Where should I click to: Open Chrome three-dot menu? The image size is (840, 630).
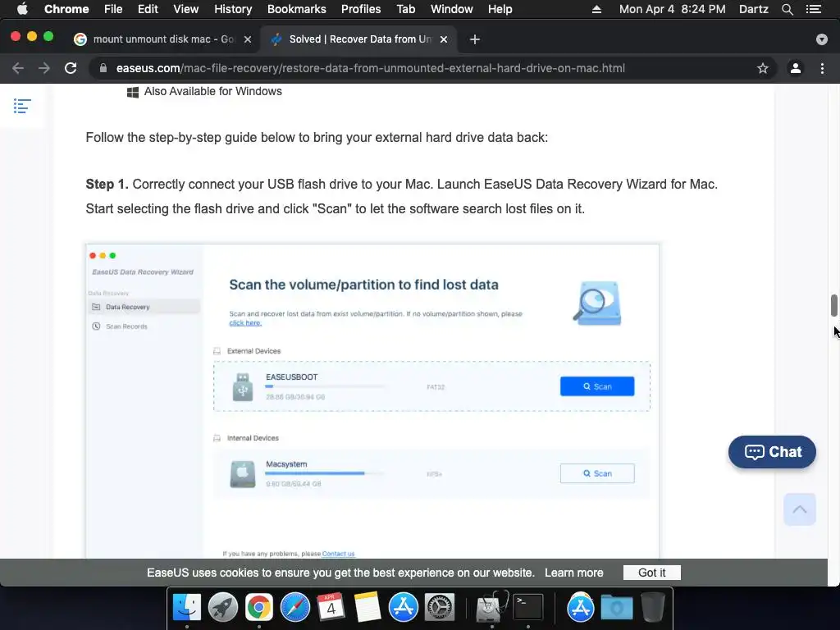pos(822,68)
